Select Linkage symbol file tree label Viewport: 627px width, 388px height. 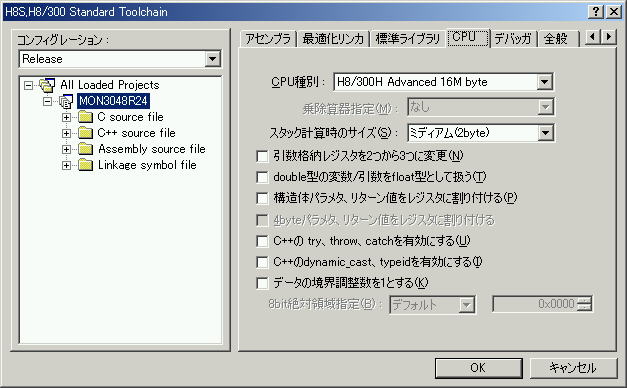coord(147,165)
